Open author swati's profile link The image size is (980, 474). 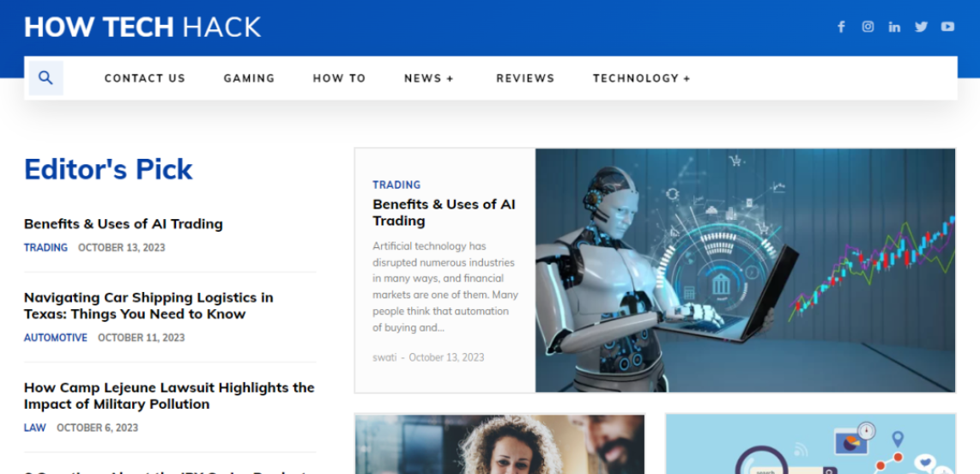click(384, 358)
